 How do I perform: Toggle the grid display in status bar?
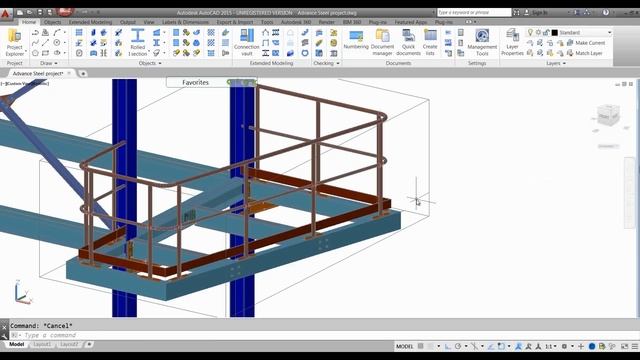tap(420, 346)
